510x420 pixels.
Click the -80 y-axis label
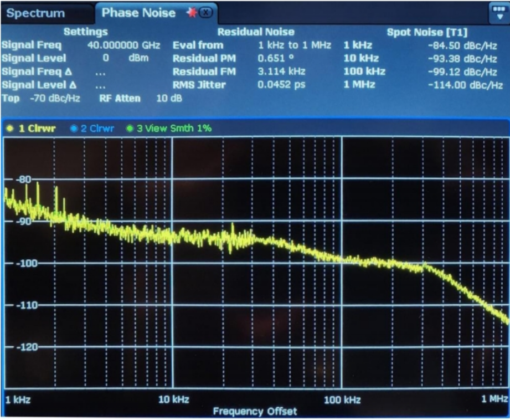point(23,180)
